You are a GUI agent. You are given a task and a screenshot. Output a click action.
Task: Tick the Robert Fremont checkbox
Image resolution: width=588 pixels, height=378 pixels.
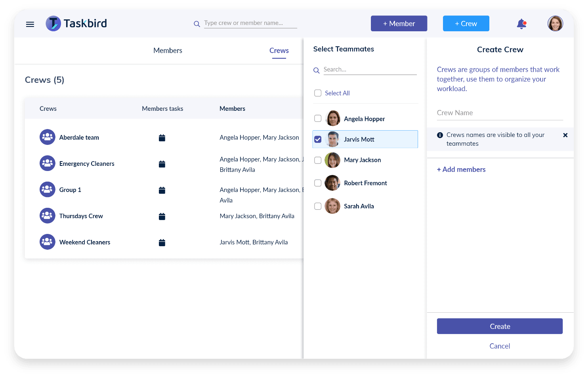(x=318, y=183)
